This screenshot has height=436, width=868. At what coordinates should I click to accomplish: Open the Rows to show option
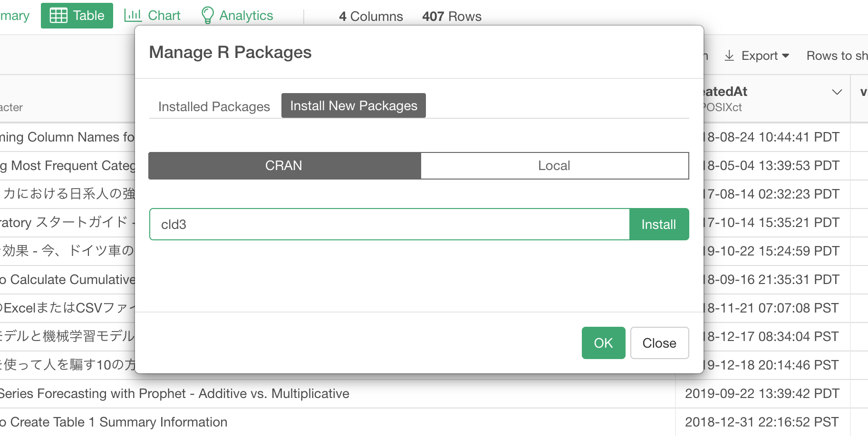coord(837,56)
